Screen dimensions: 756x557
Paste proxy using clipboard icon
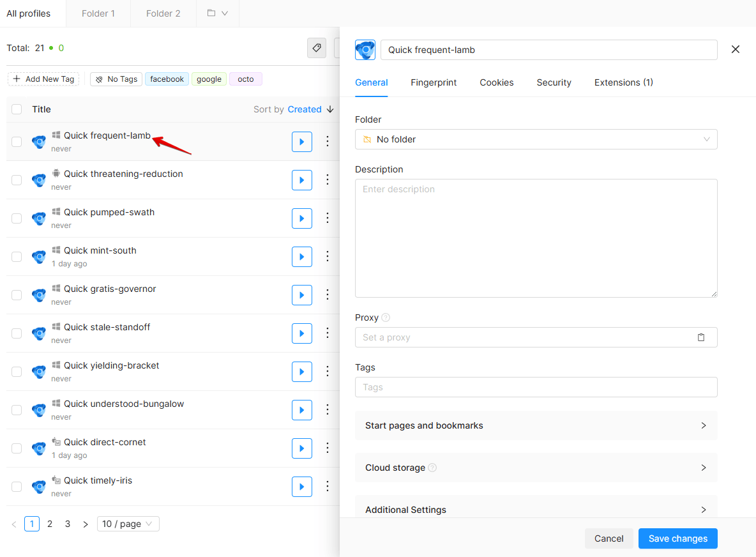(x=701, y=337)
